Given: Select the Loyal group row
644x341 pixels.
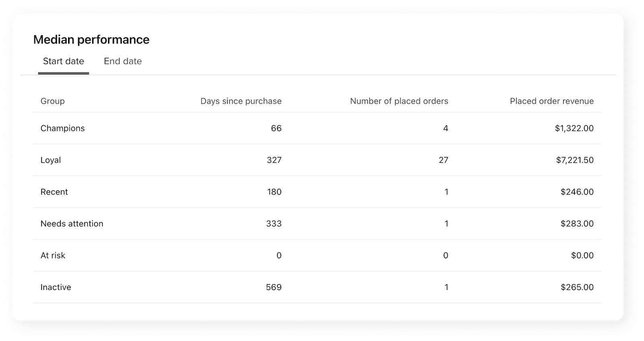Looking at the screenshot, I should tap(317, 160).
